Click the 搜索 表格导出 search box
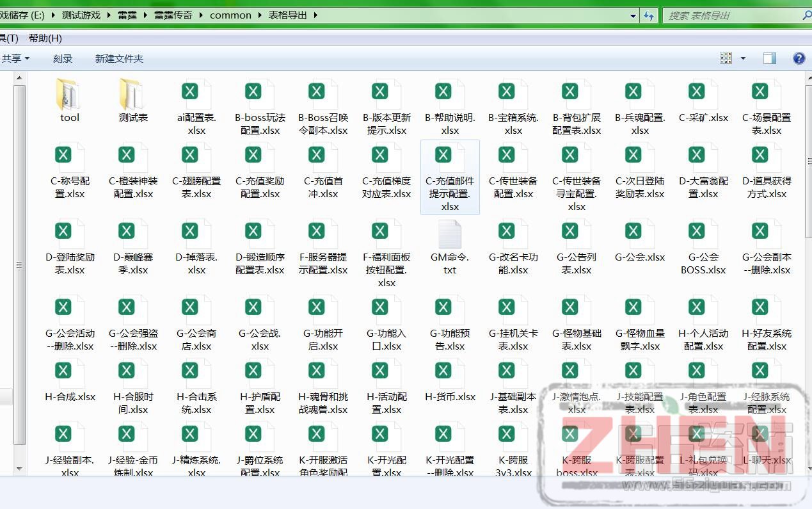Viewport: 812px width, 509px height. [x=729, y=15]
